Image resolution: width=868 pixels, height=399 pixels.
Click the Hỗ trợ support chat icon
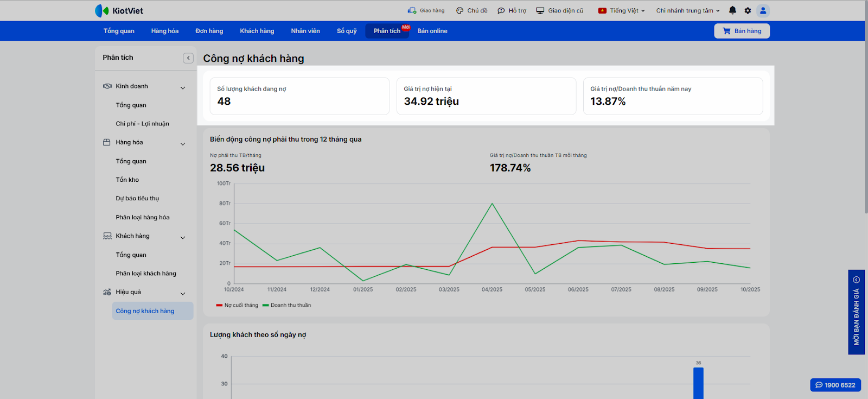click(501, 10)
